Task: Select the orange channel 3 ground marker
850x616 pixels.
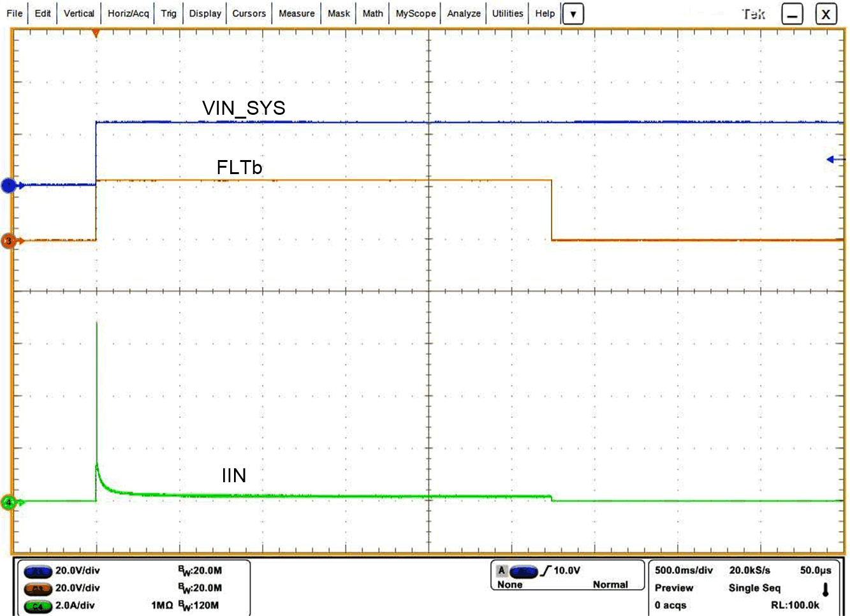Action: click(x=9, y=241)
